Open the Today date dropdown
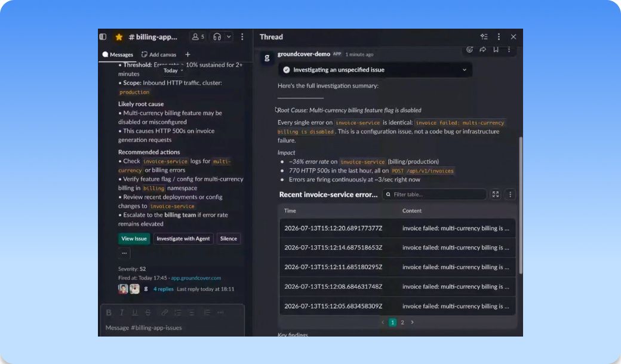This screenshot has height=364, width=621. pos(173,70)
